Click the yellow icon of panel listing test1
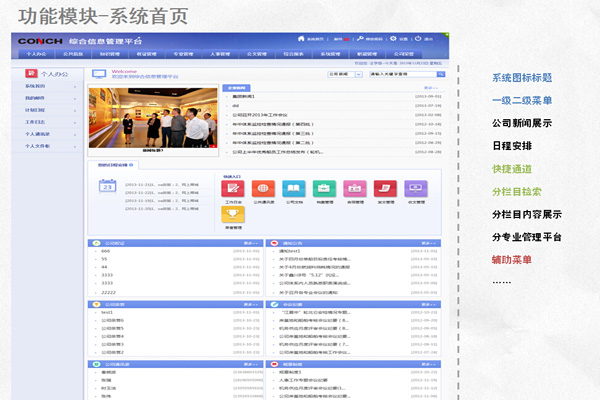Screen dimensions: 600x400 (96, 304)
